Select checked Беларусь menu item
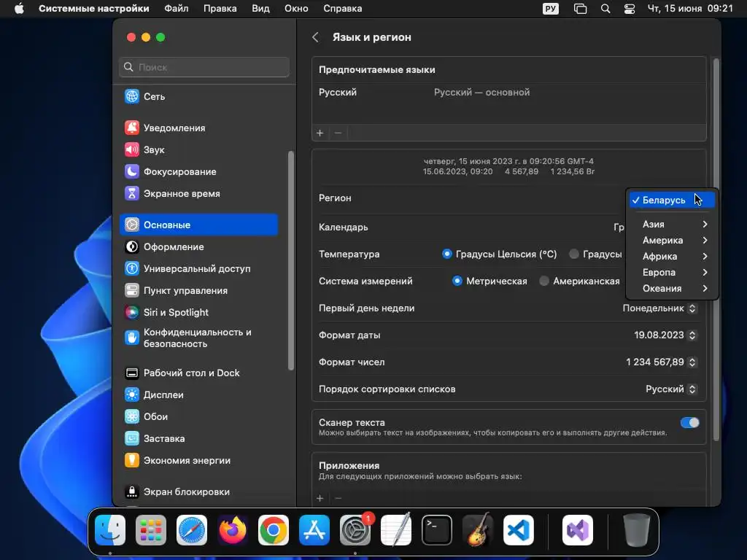Image resolution: width=747 pixels, height=560 pixels. 672,200
